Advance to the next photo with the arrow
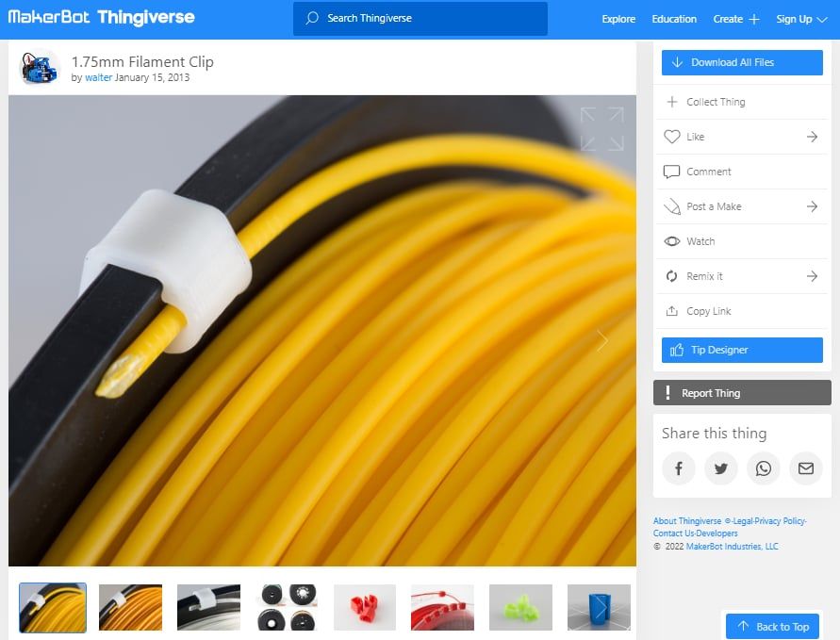This screenshot has height=640, width=840. point(602,341)
